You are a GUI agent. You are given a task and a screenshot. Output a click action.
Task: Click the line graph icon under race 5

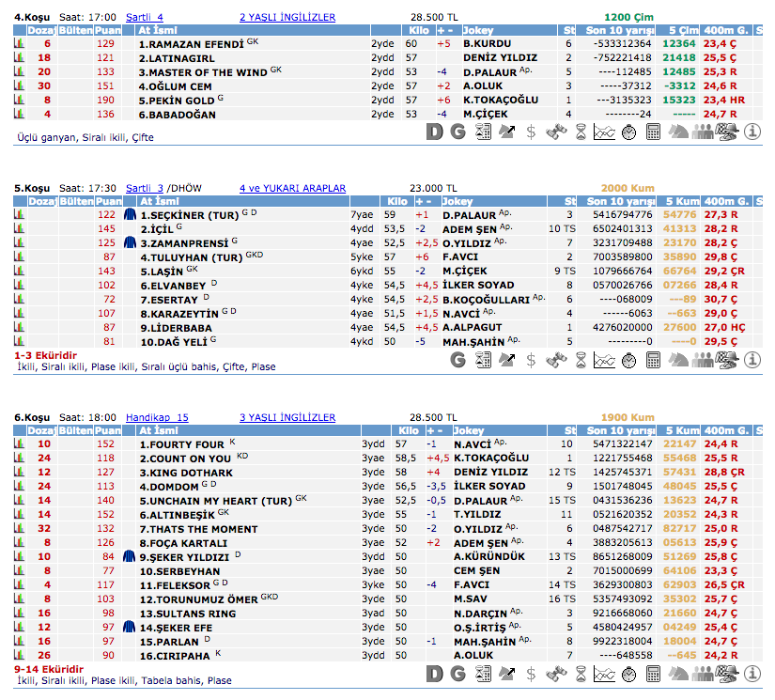[605, 359]
